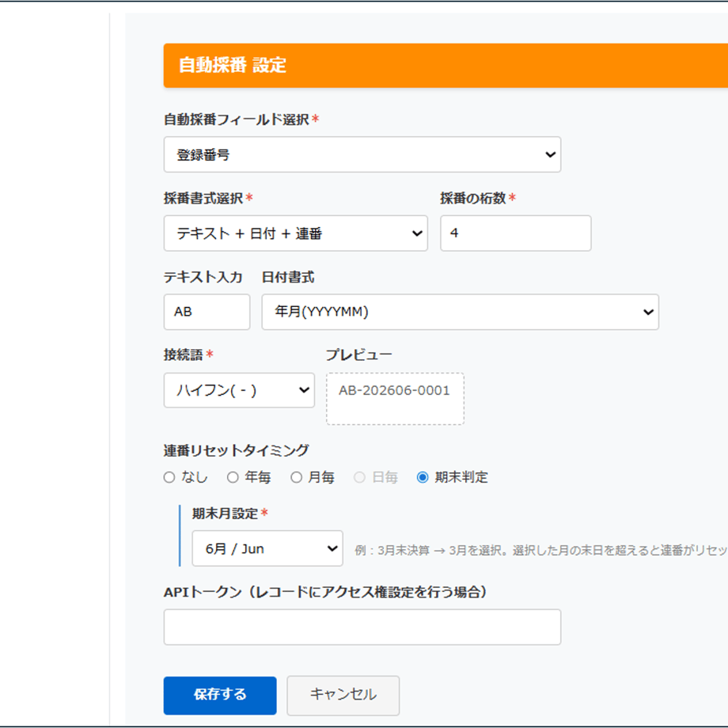The width and height of the screenshot is (728, 728).
Task: Select the 年毎 reset timing radio button
Action: point(233,477)
